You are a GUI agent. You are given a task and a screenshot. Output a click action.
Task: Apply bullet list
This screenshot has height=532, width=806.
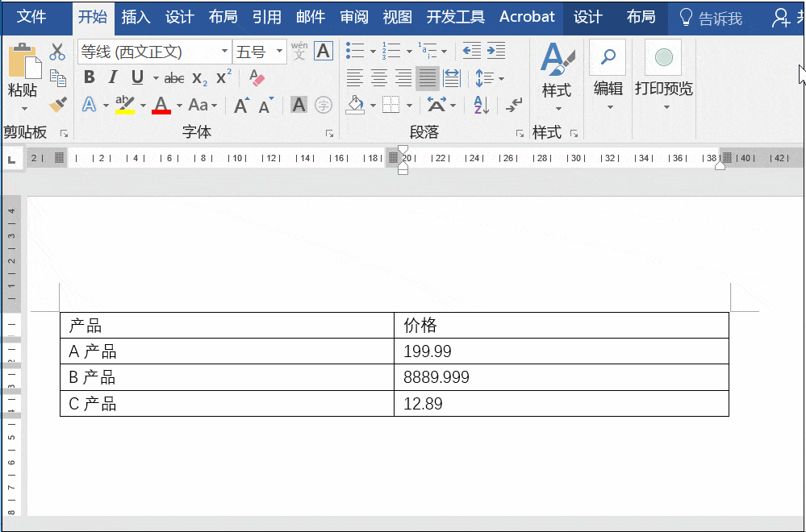[x=355, y=51]
